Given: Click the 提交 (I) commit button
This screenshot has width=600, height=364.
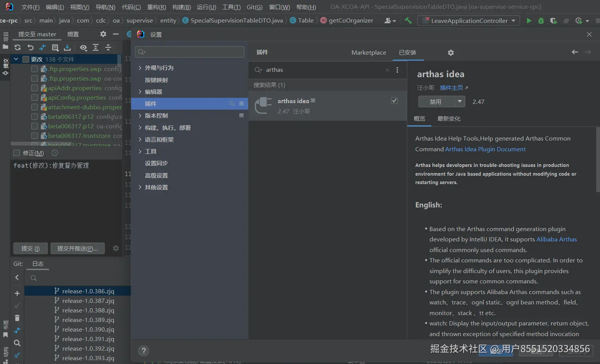Looking at the screenshot, I should [x=31, y=248].
